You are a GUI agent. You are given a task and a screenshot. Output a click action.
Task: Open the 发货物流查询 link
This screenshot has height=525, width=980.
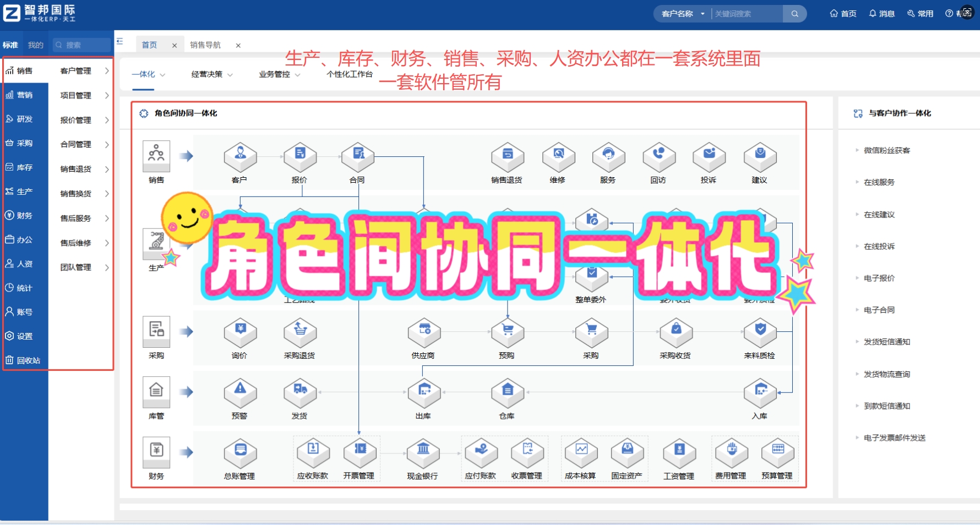(x=886, y=374)
